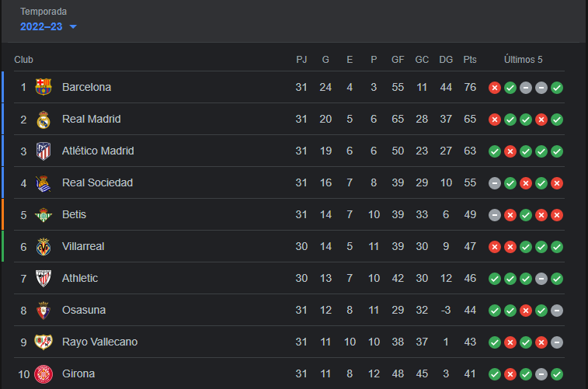The width and height of the screenshot is (588, 389).
Task: Click the Barcelona club crest
Action: 43,87
